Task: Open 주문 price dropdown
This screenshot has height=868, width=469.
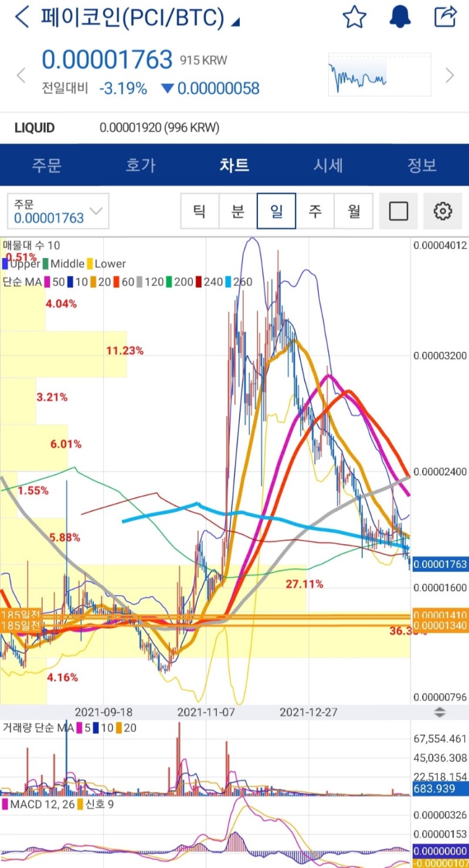Action: tap(58, 211)
